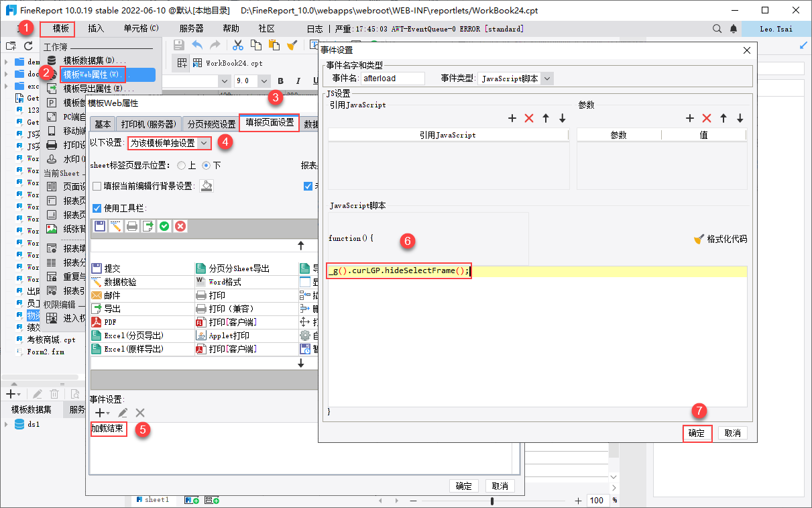812x508 pixels.
Task: Click 取消 in 模板Web属性 dialog
Action: [x=500, y=486]
